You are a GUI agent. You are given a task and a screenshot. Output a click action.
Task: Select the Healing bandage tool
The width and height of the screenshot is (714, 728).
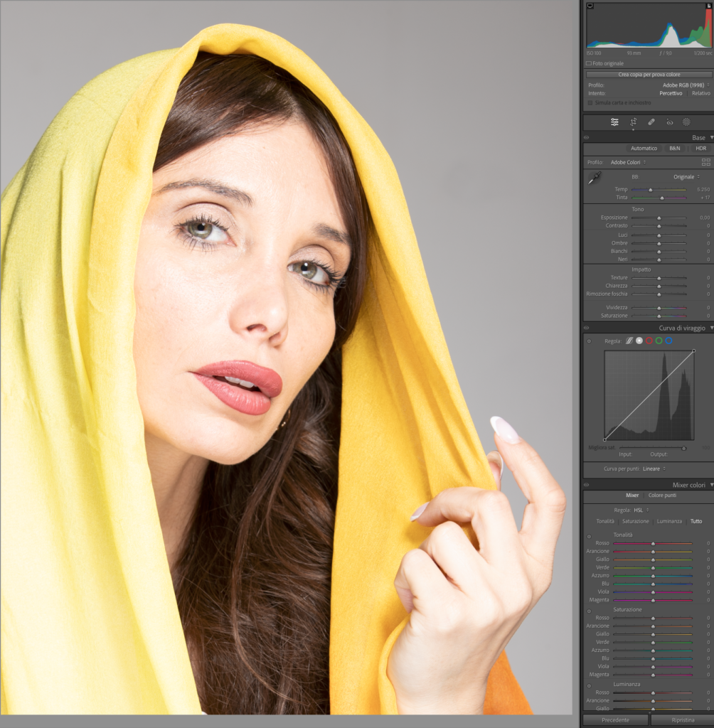651,122
